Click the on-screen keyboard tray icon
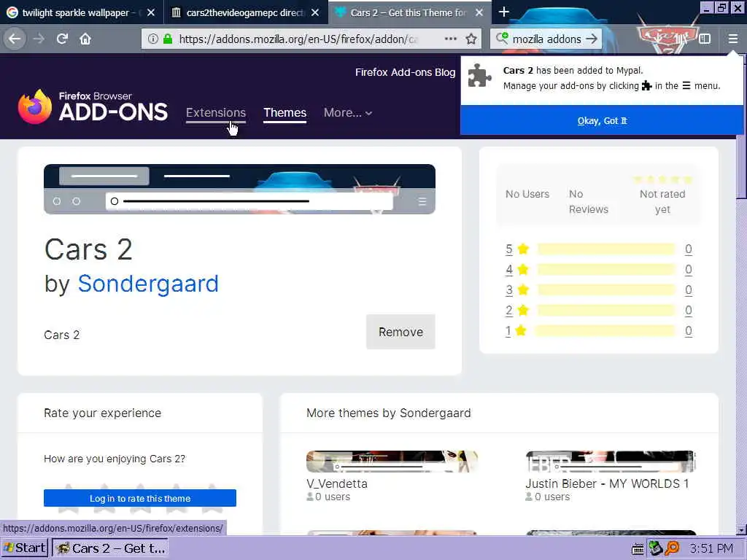The width and height of the screenshot is (747, 560). click(638, 549)
